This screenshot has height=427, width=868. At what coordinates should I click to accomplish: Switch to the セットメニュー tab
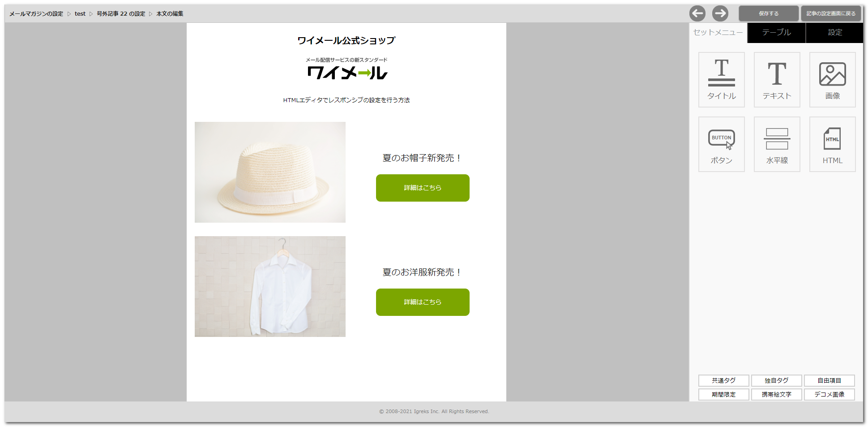tap(718, 33)
